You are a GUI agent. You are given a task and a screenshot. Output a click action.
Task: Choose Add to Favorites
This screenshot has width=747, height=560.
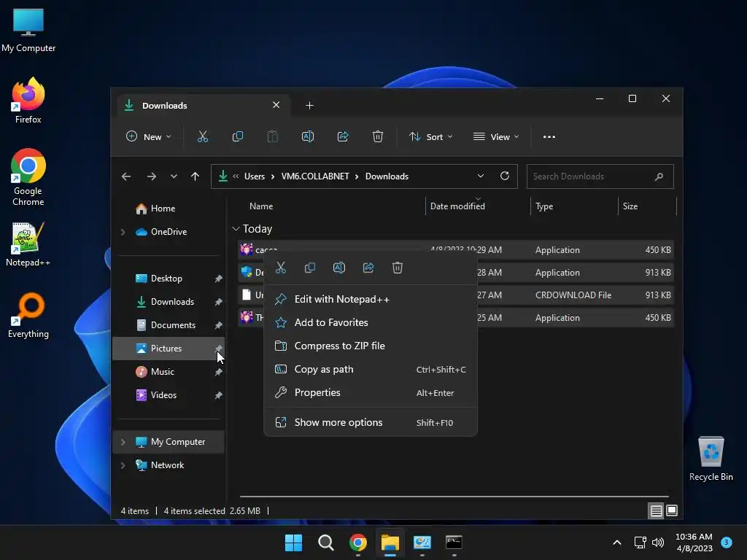pos(371,322)
